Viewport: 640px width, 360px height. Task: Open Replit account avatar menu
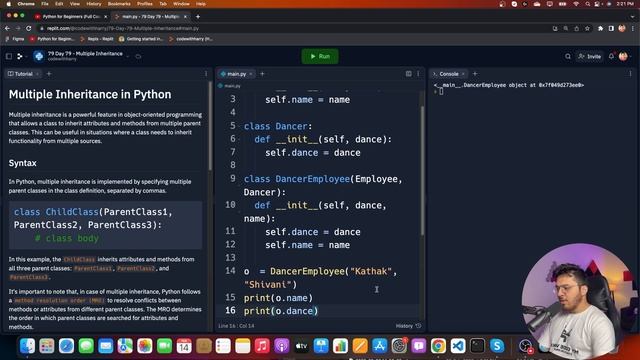623,56
